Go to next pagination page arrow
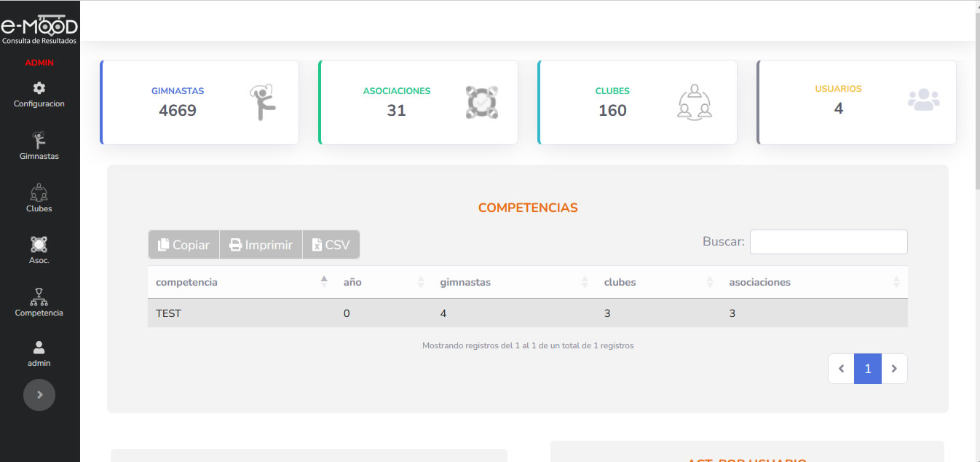980x462 pixels. [x=894, y=369]
